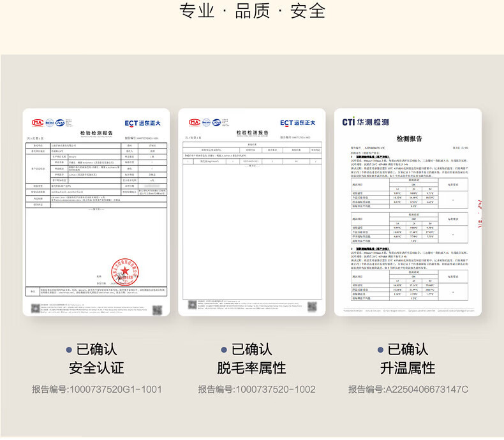
Task: Click the 专业 · 品质 · 安全 heading
Action: tap(252, 11)
